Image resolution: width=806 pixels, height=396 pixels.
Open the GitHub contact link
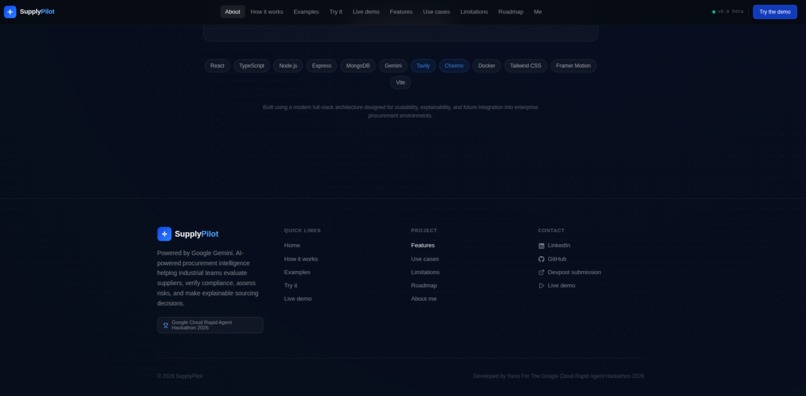tap(552, 259)
